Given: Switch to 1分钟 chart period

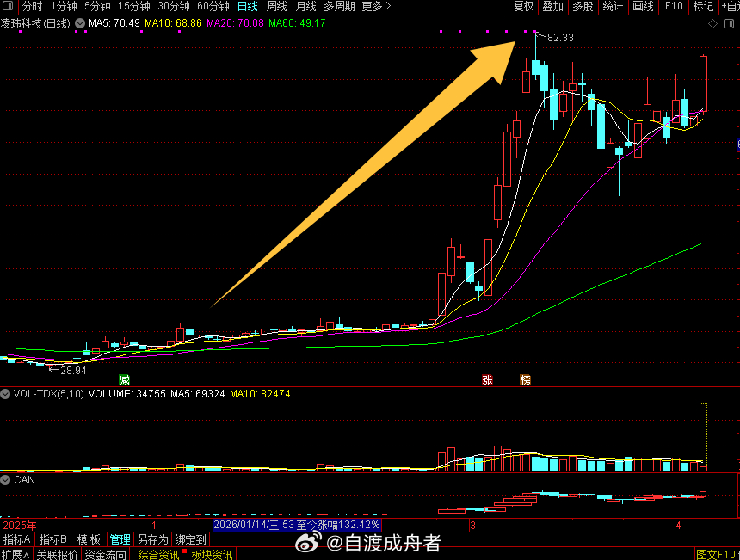Looking at the screenshot, I should [x=64, y=6].
